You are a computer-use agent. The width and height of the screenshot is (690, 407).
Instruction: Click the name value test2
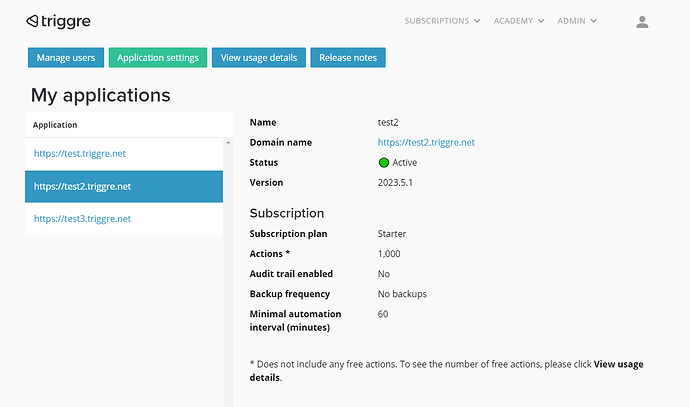(388, 122)
